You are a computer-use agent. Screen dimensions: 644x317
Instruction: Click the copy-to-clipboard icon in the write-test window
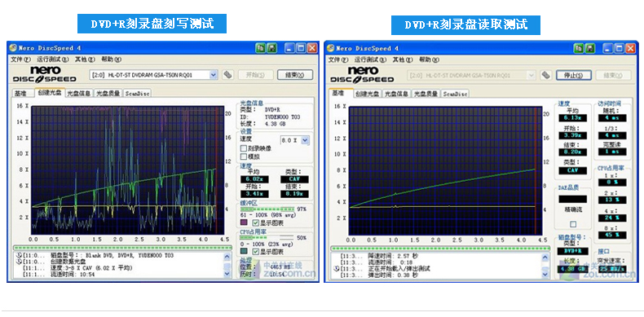click(260, 48)
